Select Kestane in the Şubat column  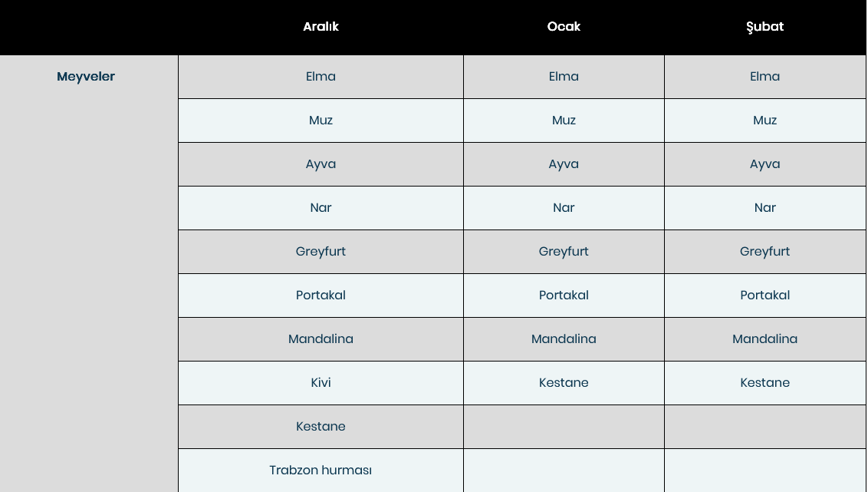click(764, 383)
